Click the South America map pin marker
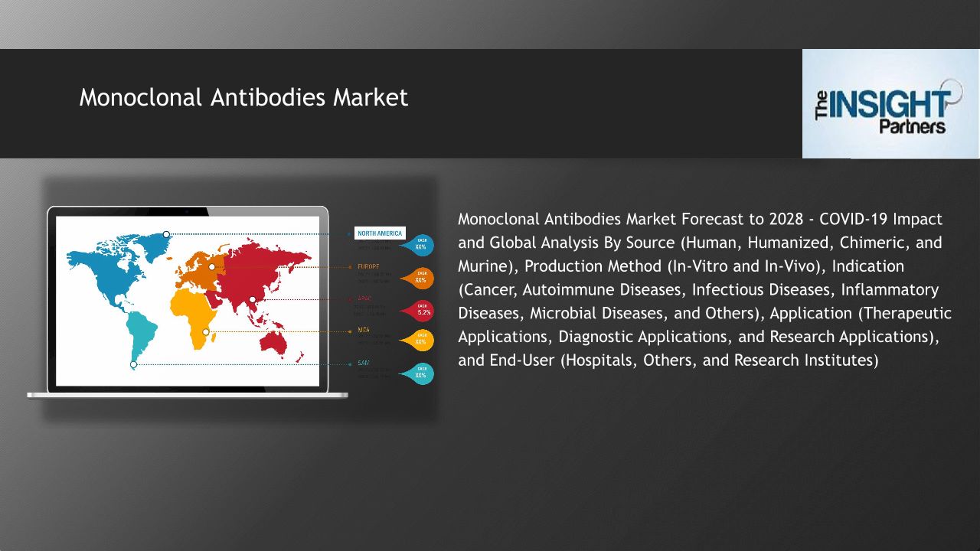 coord(133,365)
